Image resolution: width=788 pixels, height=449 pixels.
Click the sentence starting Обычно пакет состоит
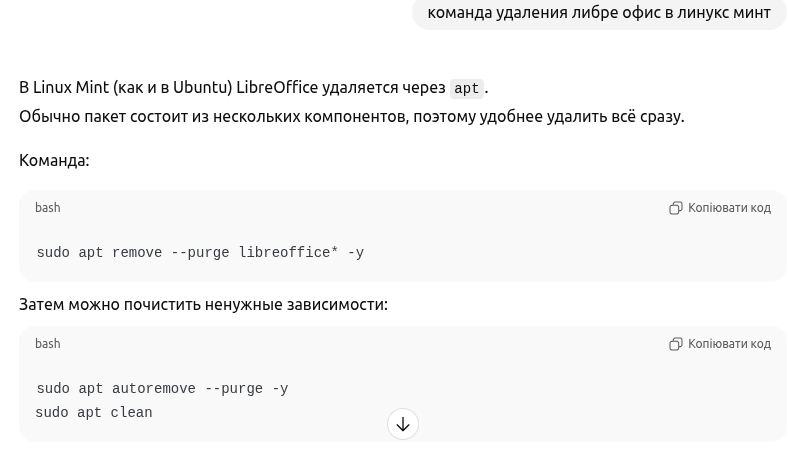[352, 117]
